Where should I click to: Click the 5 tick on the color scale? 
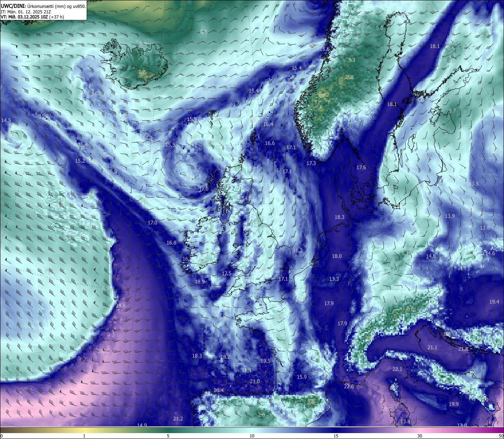[x=168, y=436]
